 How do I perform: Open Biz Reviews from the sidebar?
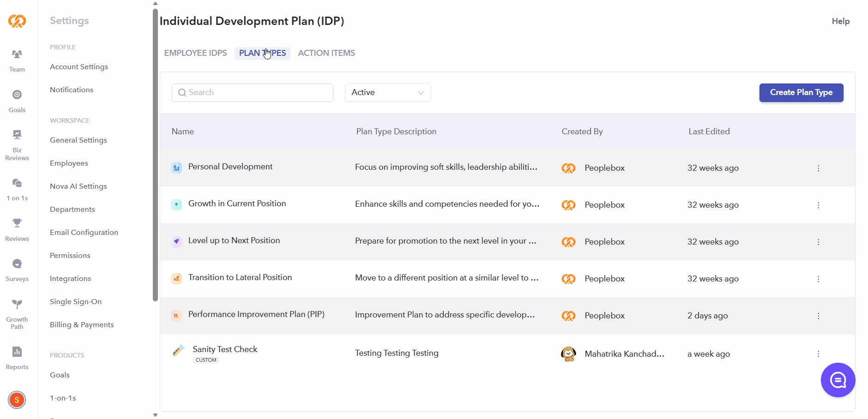pos(17,145)
